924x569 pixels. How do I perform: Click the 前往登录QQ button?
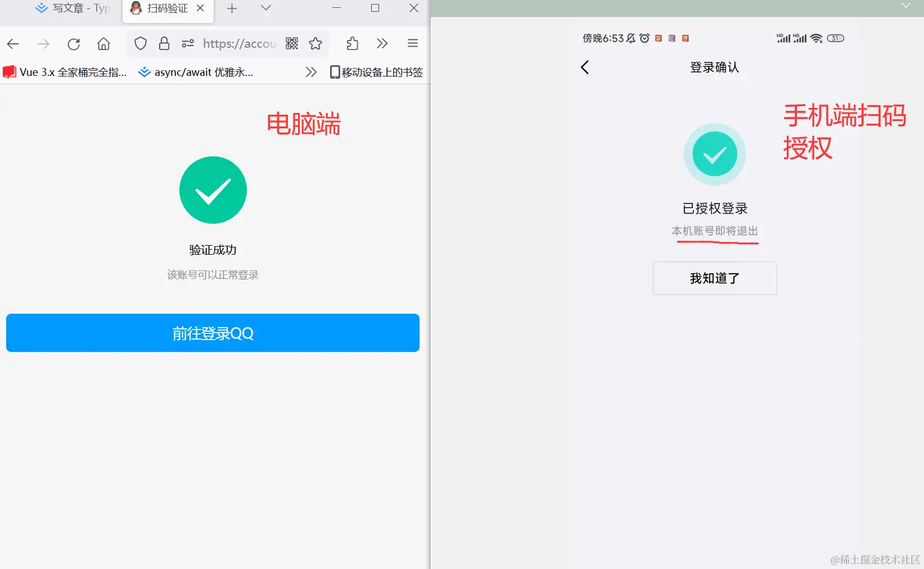pos(213,333)
